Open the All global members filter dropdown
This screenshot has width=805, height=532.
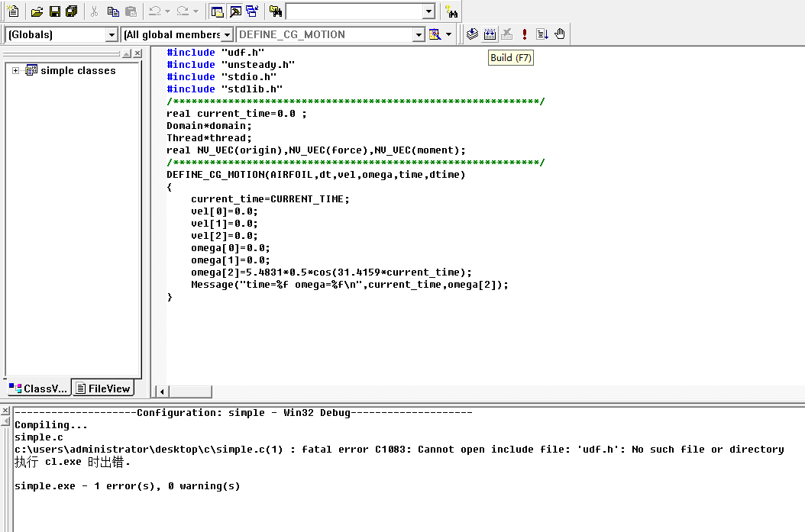(x=228, y=34)
